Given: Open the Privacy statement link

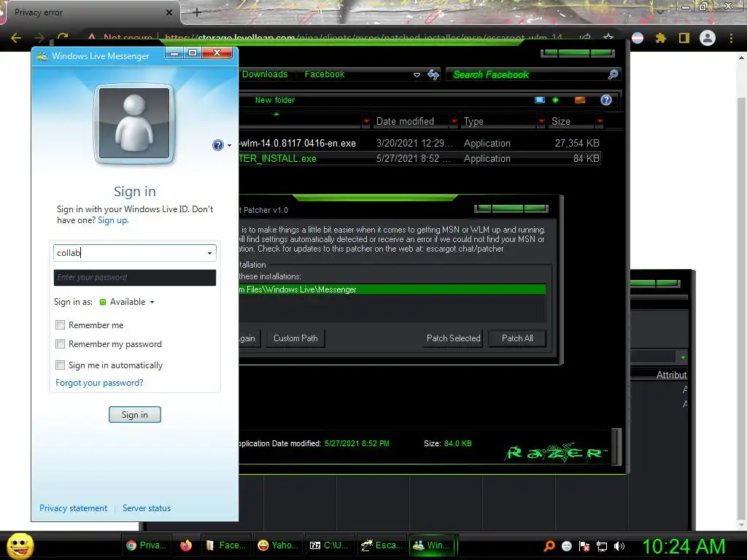Looking at the screenshot, I should pos(74,508).
